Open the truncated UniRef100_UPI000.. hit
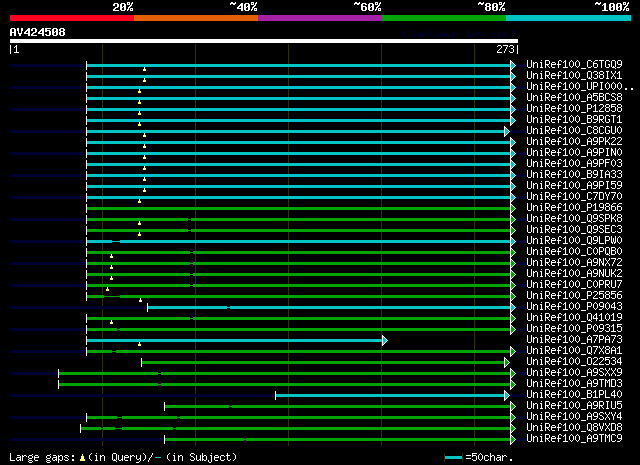 pyautogui.click(x=580, y=87)
